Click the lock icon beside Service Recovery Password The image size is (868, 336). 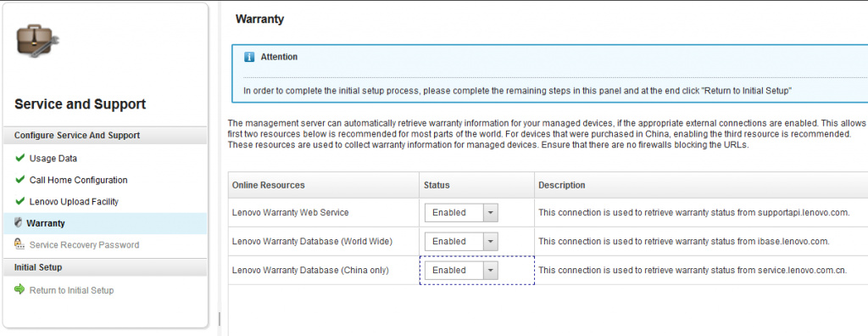coord(19,244)
